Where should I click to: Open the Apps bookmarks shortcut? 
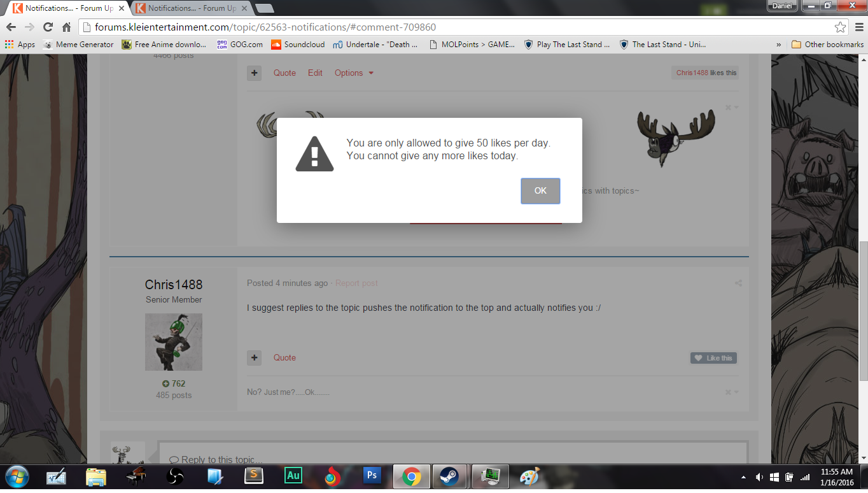(x=20, y=45)
